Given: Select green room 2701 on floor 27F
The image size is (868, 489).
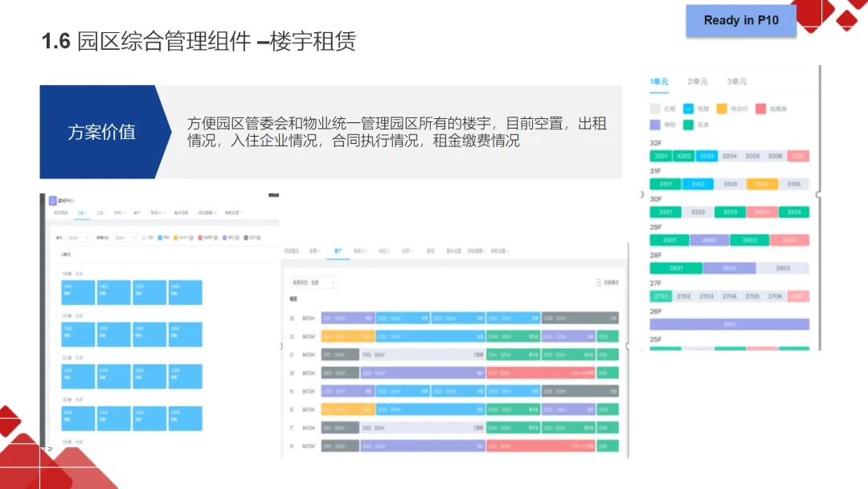Looking at the screenshot, I should pyautogui.click(x=661, y=296).
